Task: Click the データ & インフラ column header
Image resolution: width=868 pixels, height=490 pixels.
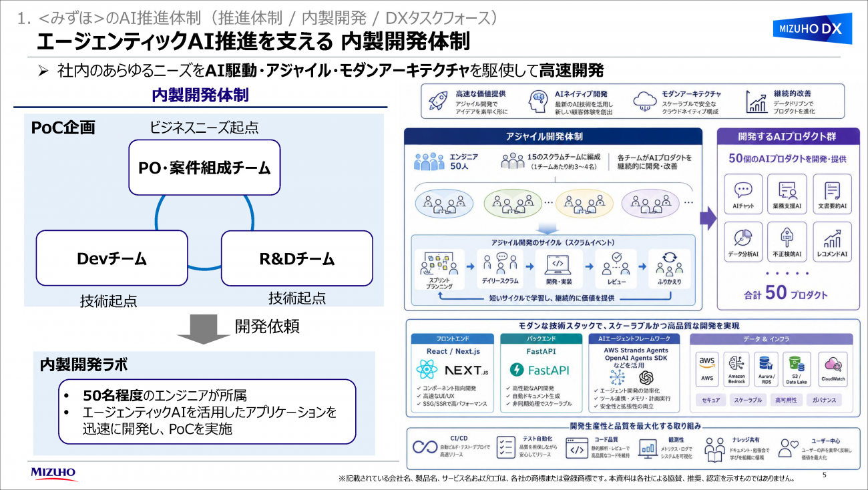Action: pos(771,338)
